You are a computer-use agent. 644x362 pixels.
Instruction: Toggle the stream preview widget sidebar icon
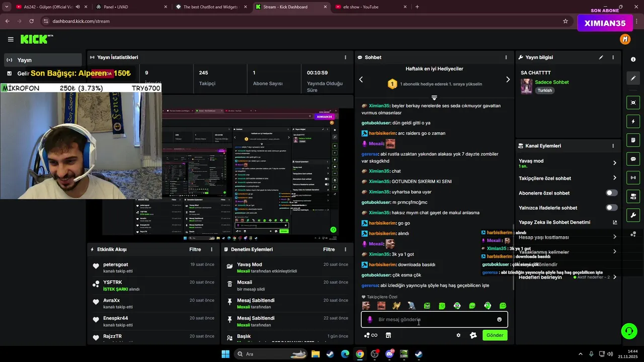633,103
